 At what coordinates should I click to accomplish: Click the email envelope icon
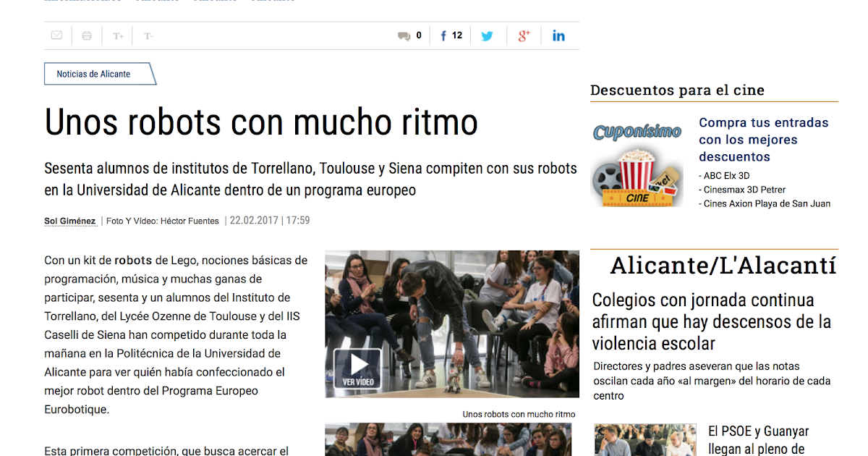[x=56, y=35]
